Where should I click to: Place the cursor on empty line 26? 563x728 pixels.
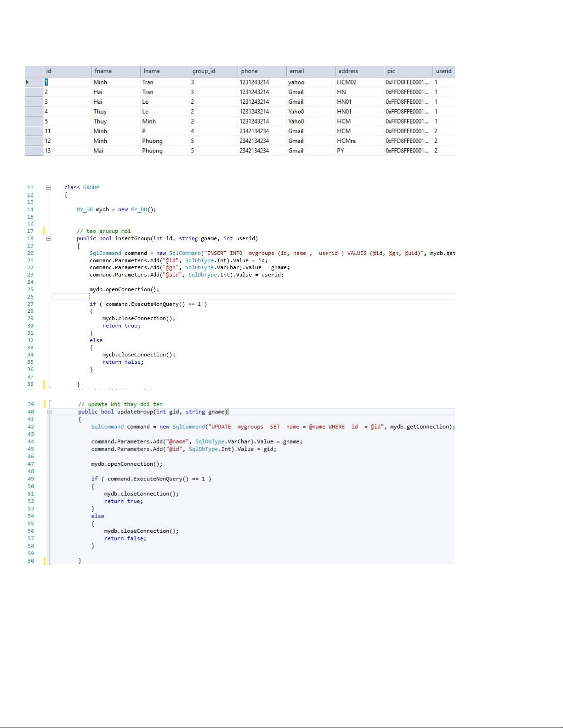(253, 297)
